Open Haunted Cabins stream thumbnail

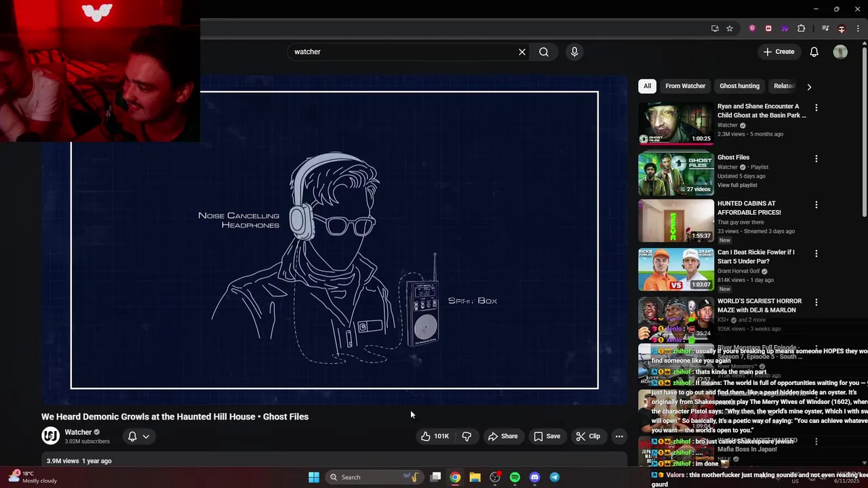click(x=676, y=221)
